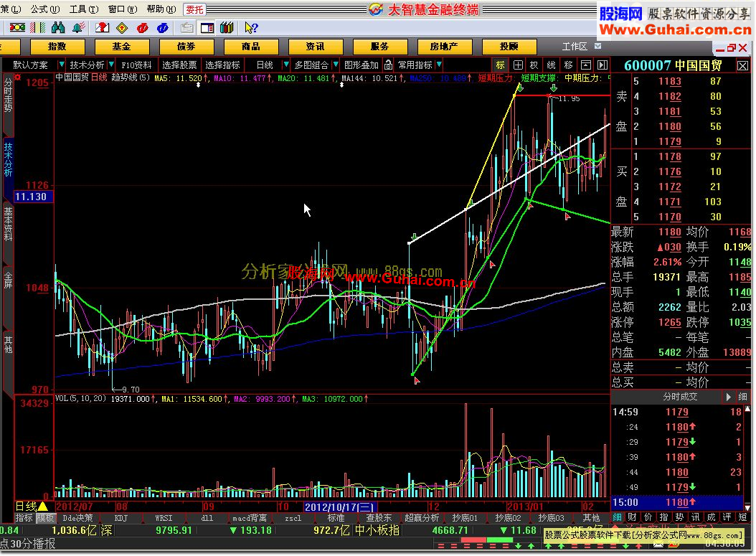Image resolution: width=756 pixels, height=556 pixels.
Task: Toggle the 权 adjustment button
Action: (534, 65)
